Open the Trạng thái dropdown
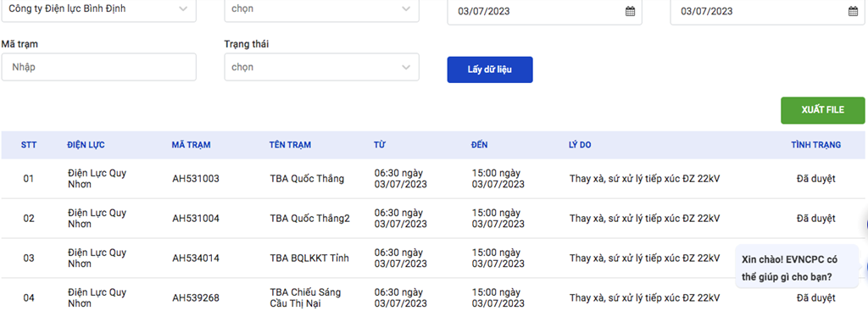The image size is (868, 311). [321, 67]
